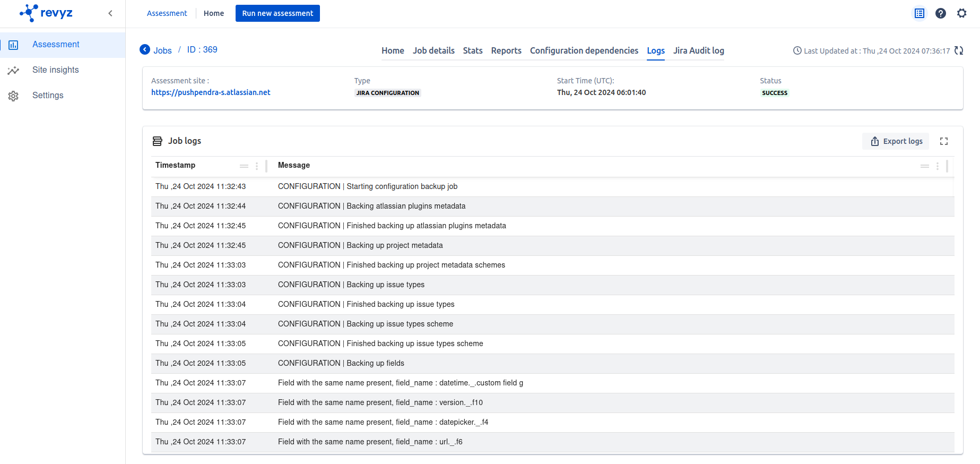Switch to the Stats tab
Screen dimensions: 980x464
[473, 50]
